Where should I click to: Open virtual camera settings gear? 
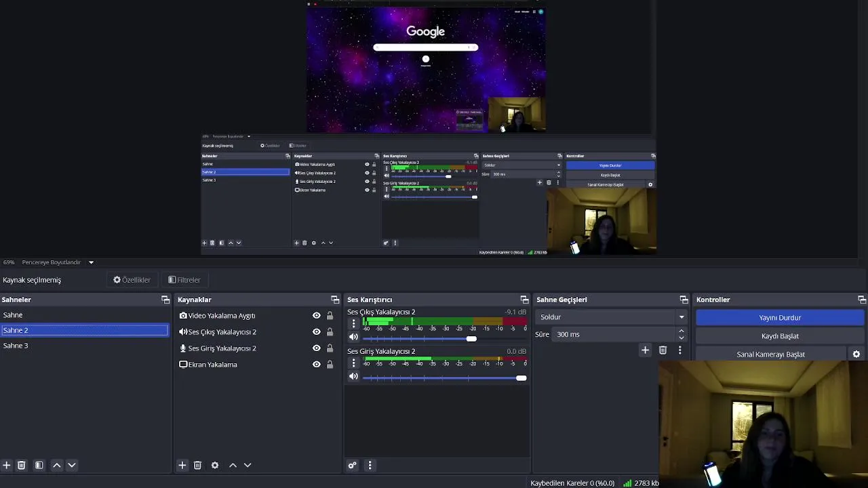click(856, 354)
